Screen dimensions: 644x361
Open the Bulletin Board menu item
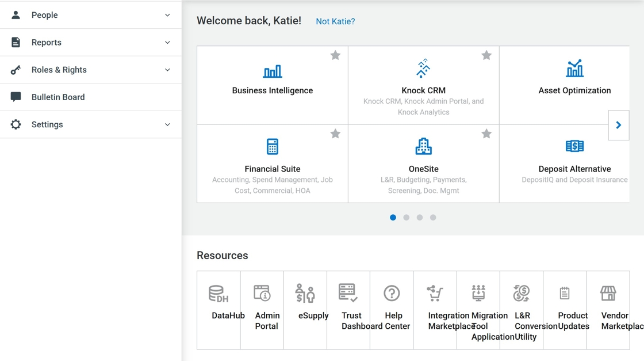click(x=91, y=97)
